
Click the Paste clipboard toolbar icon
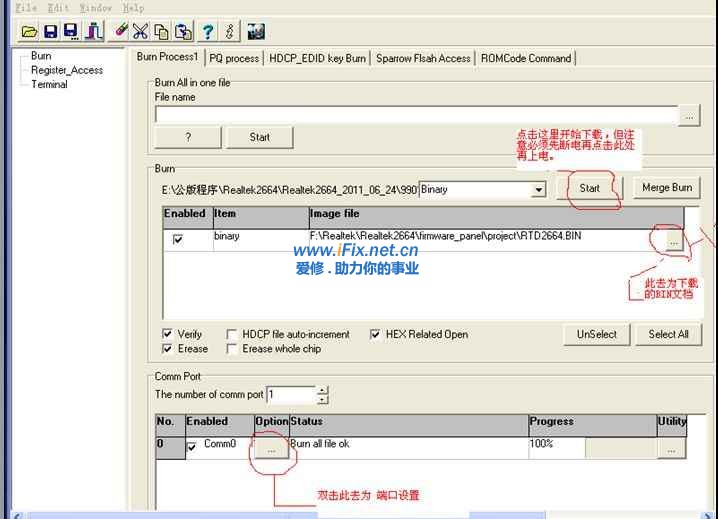pyautogui.click(x=183, y=32)
